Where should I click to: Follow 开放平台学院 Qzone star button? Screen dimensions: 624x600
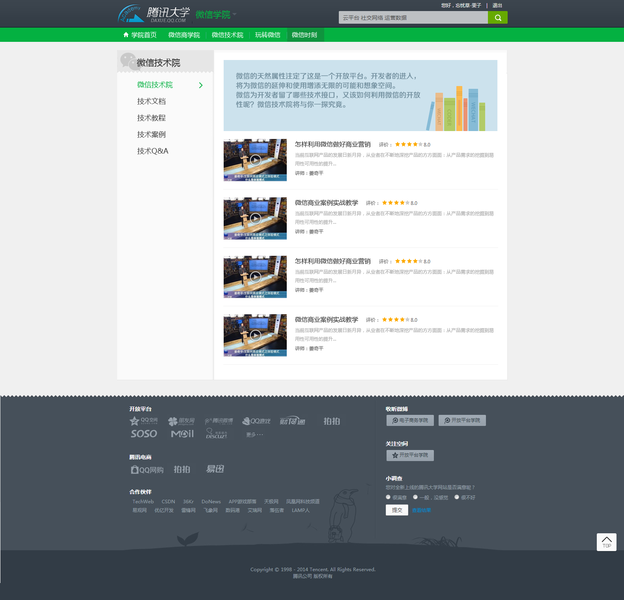[410, 456]
